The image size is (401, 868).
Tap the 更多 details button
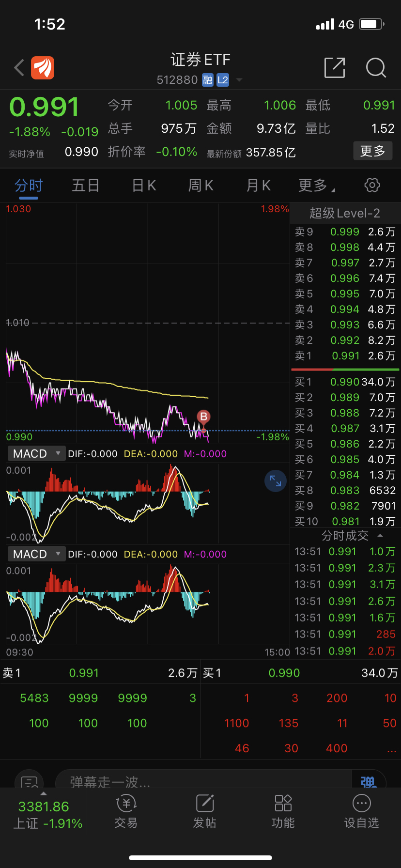pyautogui.click(x=372, y=151)
